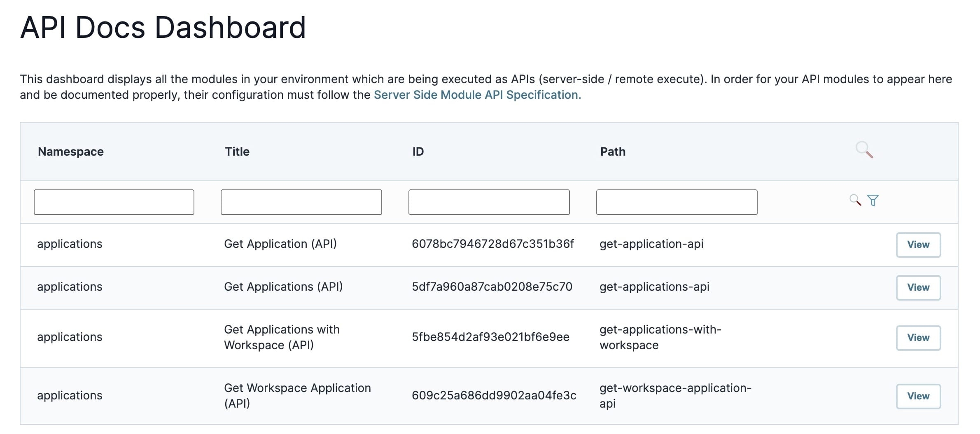Image resolution: width=980 pixels, height=434 pixels.
Task: View Get Workspace Application (API) module
Action: click(918, 397)
